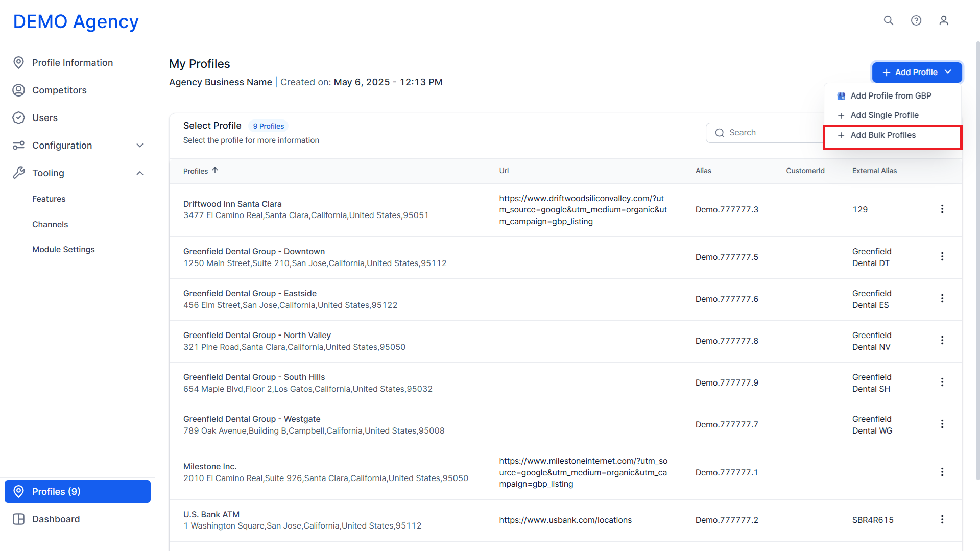Open Features under Tooling
This screenshot has height=551, width=980.
tap(49, 199)
